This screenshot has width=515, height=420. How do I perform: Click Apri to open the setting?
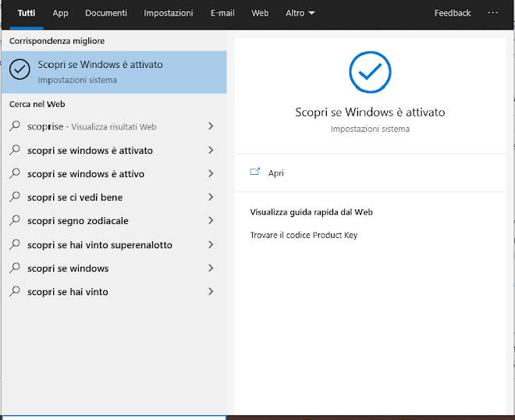coord(276,173)
